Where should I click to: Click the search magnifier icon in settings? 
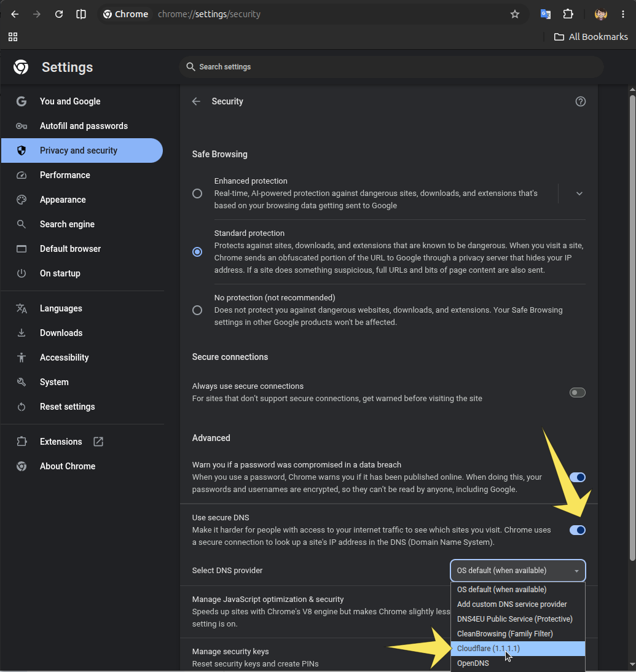[x=190, y=66]
